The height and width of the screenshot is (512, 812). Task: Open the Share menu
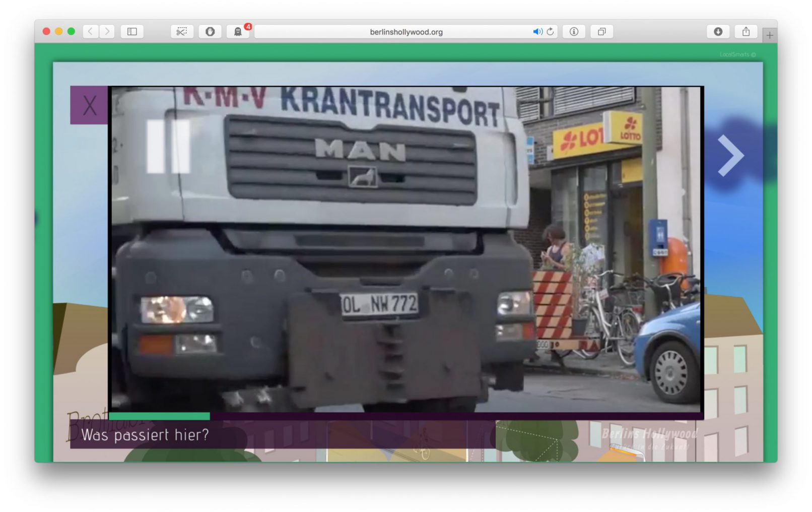tap(746, 32)
